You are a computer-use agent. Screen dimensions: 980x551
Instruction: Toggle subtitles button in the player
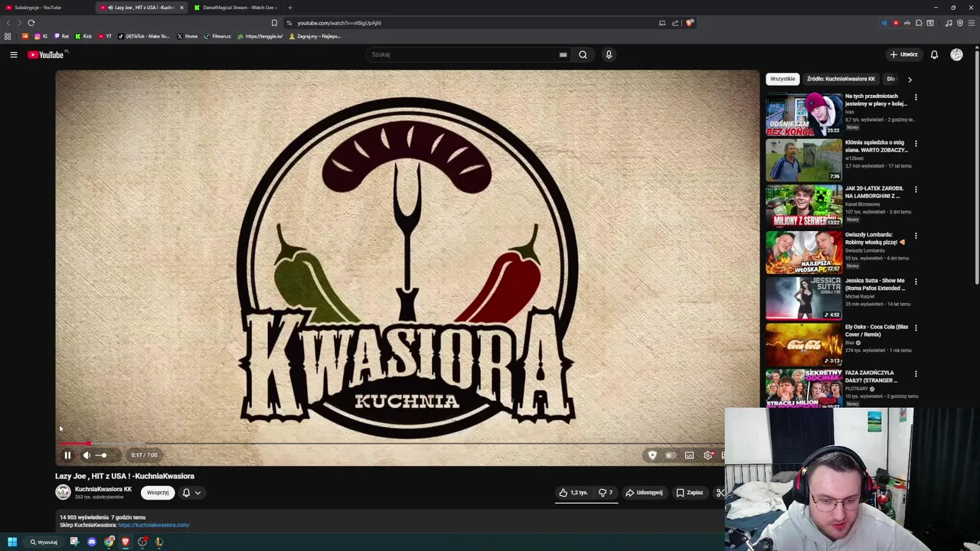(689, 455)
